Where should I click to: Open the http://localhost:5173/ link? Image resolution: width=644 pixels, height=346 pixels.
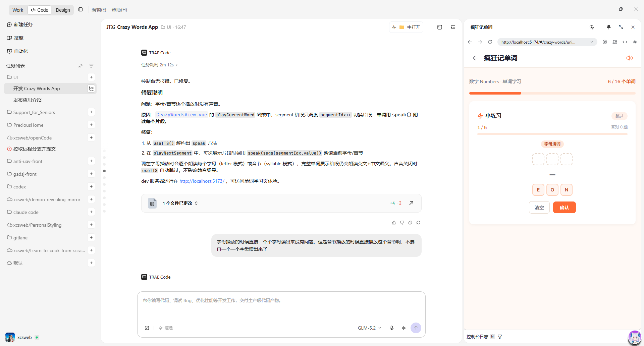[x=202, y=181]
